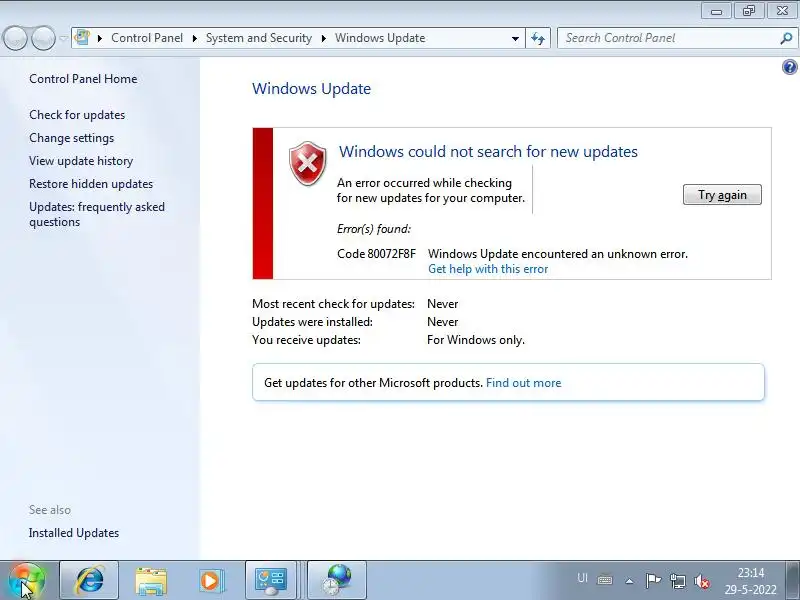Open Restore hidden updates
The height and width of the screenshot is (600, 800).
91,184
